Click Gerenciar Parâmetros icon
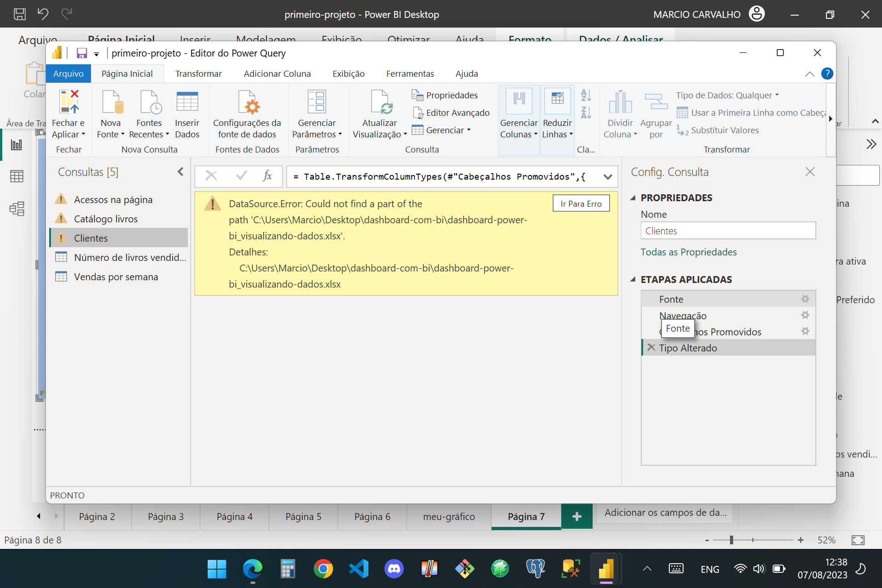 tap(317, 102)
